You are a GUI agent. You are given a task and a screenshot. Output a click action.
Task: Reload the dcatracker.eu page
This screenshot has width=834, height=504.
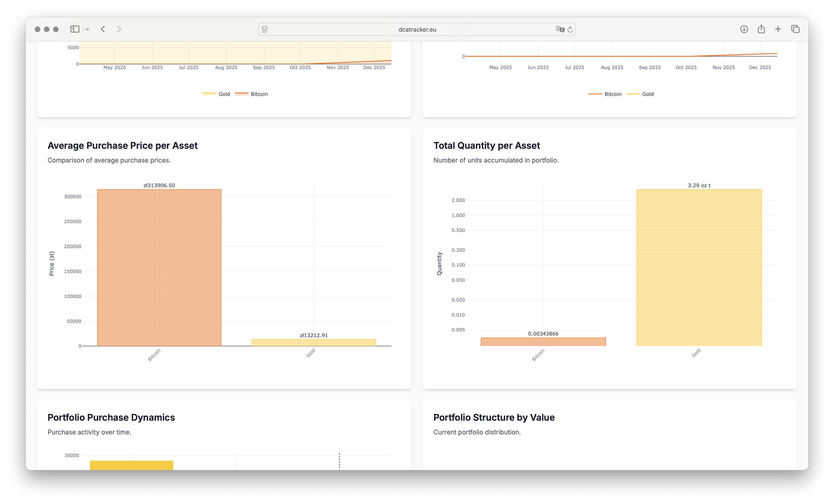click(x=570, y=29)
